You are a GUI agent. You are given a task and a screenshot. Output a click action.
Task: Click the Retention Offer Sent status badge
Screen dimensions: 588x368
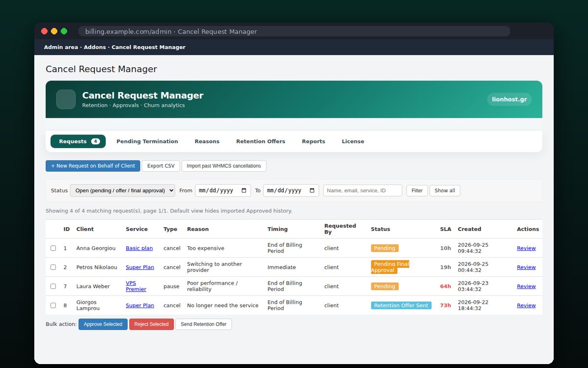pyautogui.click(x=401, y=305)
